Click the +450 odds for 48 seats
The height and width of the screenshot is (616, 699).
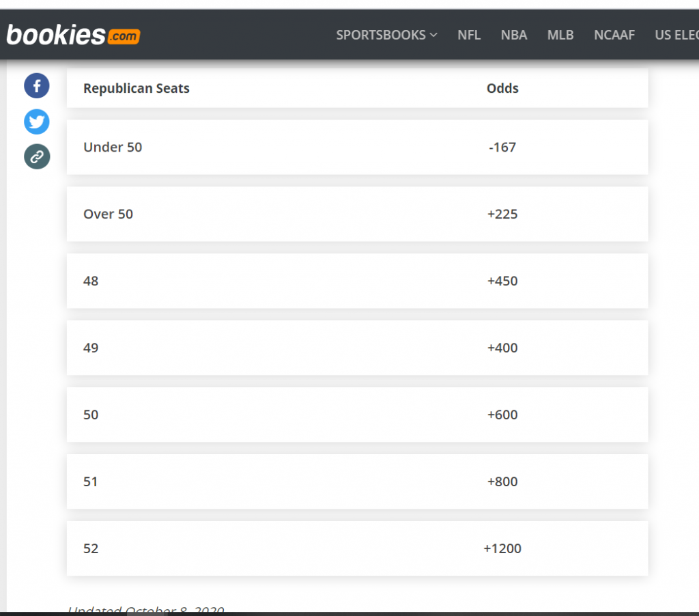pyautogui.click(x=502, y=281)
